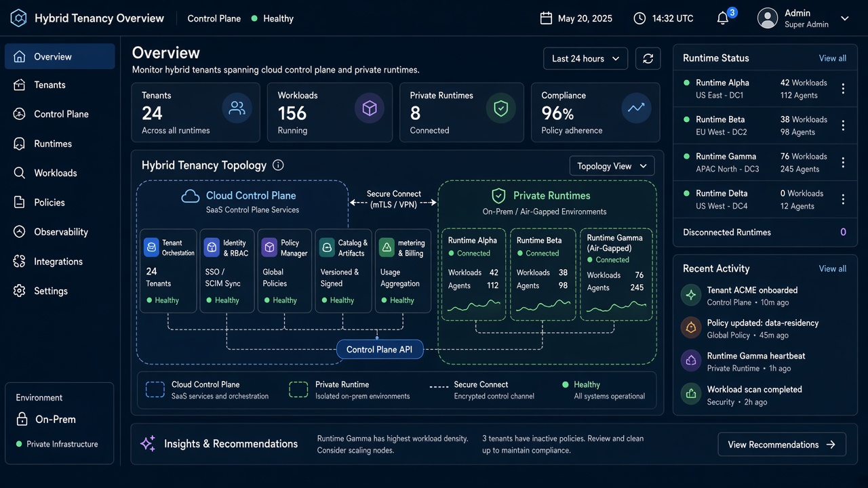
Task: Open Runtime Gamma options menu
Action: pos(843,163)
